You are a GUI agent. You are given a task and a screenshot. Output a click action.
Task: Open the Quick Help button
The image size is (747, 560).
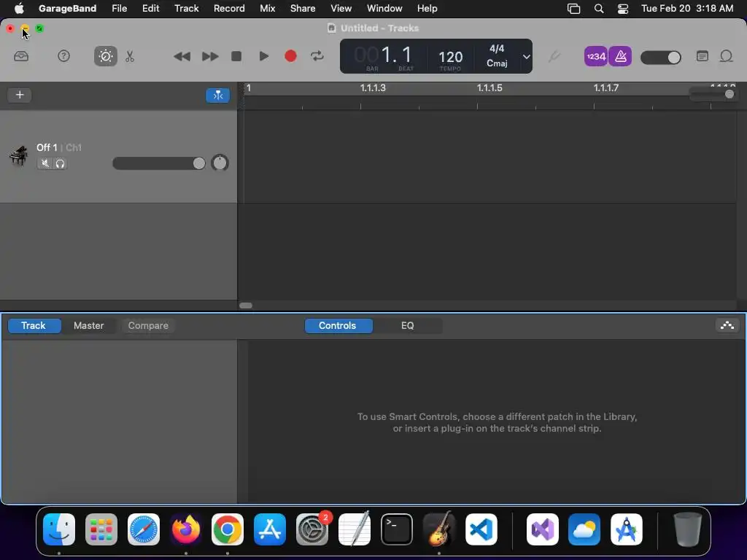[x=63, y=56]
